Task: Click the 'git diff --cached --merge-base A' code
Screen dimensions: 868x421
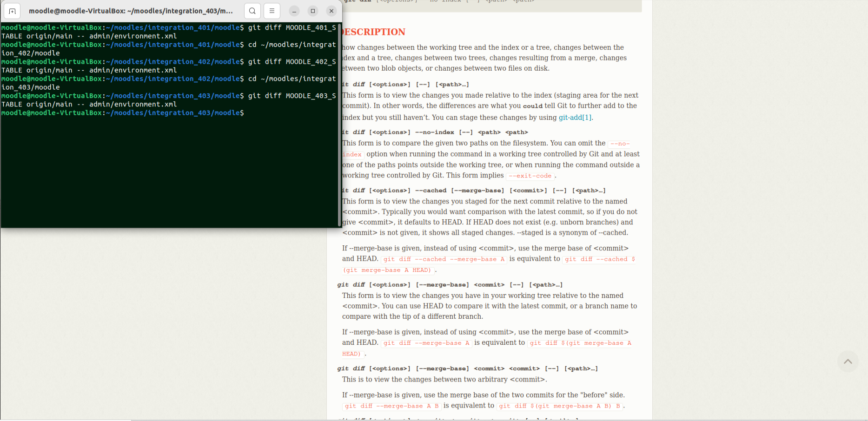Action: coord(444,259)
